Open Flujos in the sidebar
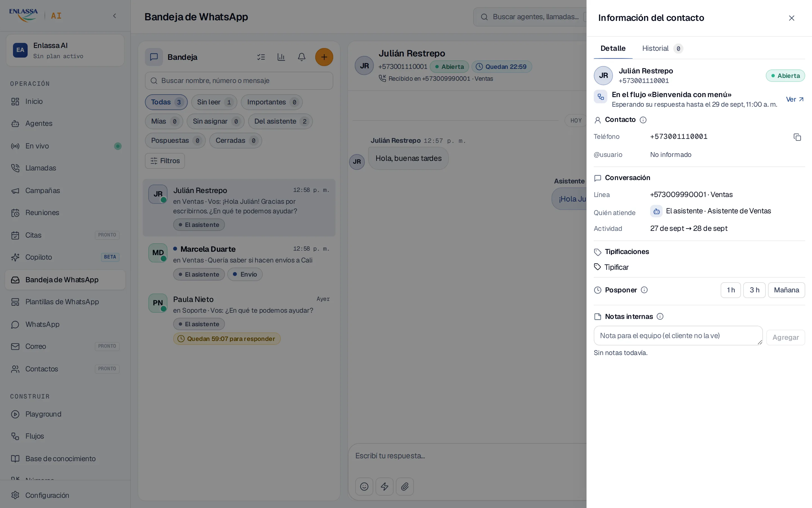This screenshot has width=812, height=508. 65,436
